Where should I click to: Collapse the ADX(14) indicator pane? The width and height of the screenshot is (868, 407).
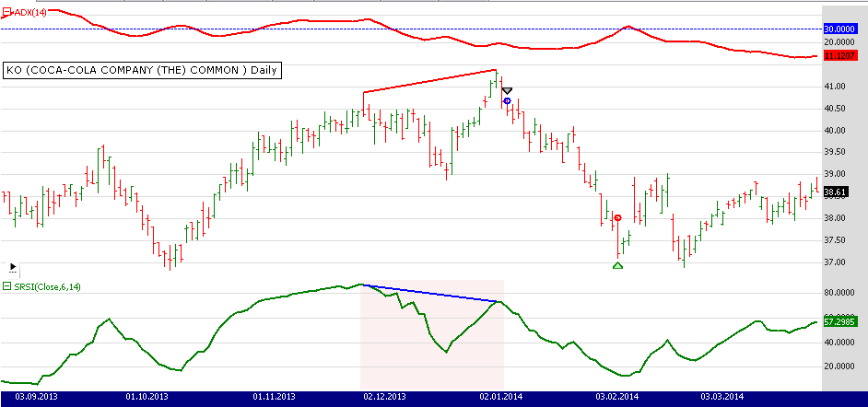coord(7,13)
